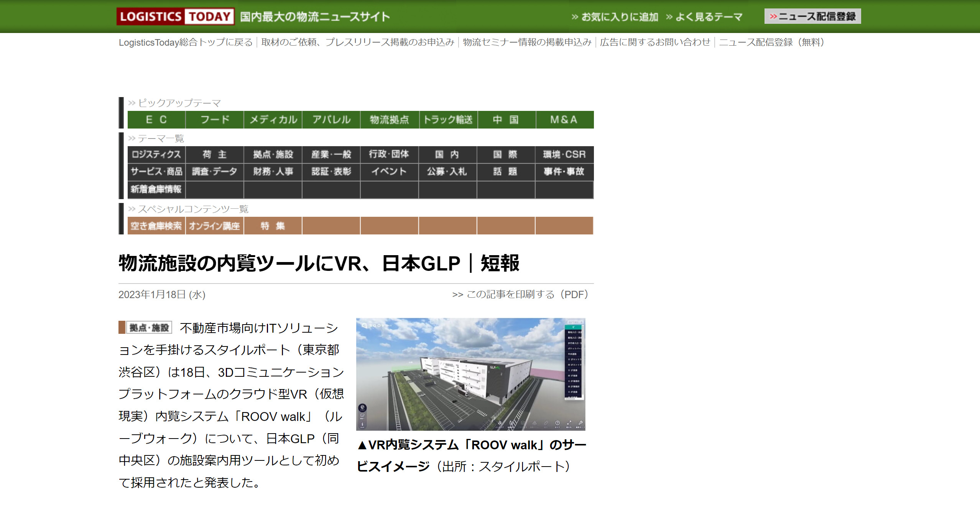The width and height of the screenshot is (980, 508).
Task: Select アパレル pickup theme
Action: [331, 120]
